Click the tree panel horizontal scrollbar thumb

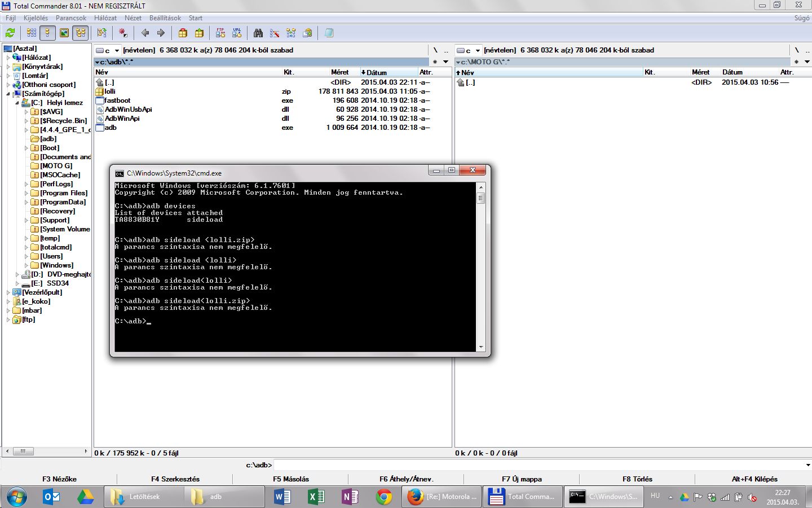pos(23,451)
